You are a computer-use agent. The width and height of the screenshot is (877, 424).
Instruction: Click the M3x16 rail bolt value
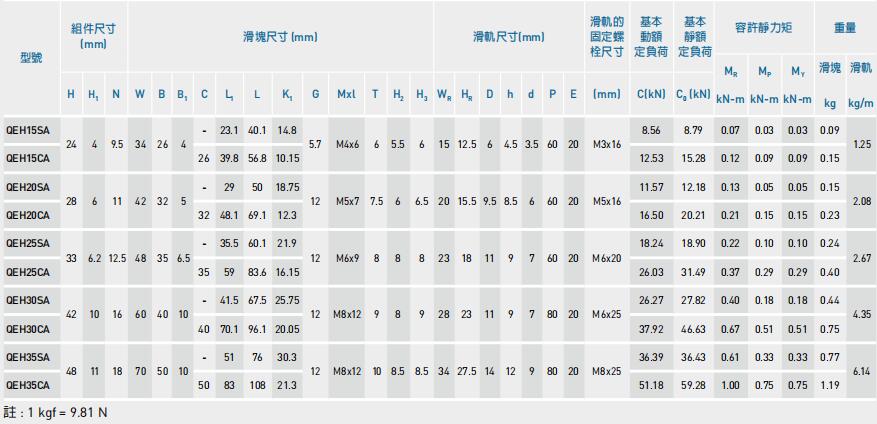pyautogui.click(x=606, y=144)
